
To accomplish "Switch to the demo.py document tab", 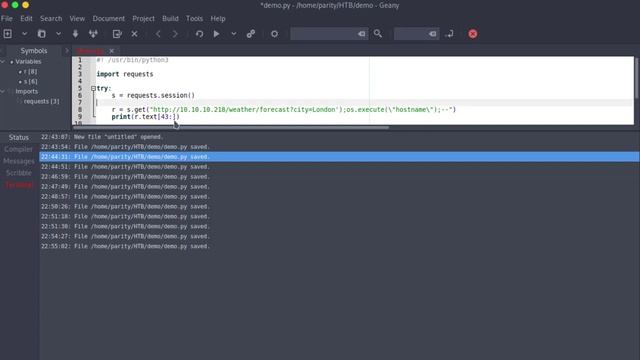I will click(x=90, y=51).
